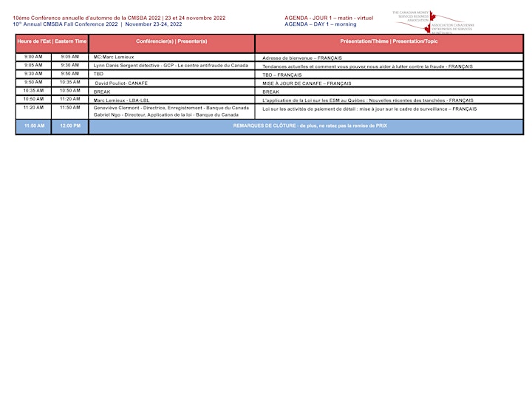Click the 'Tendances actuelles' fraud topic cell
532x401 pixels.
pos(389,66)
